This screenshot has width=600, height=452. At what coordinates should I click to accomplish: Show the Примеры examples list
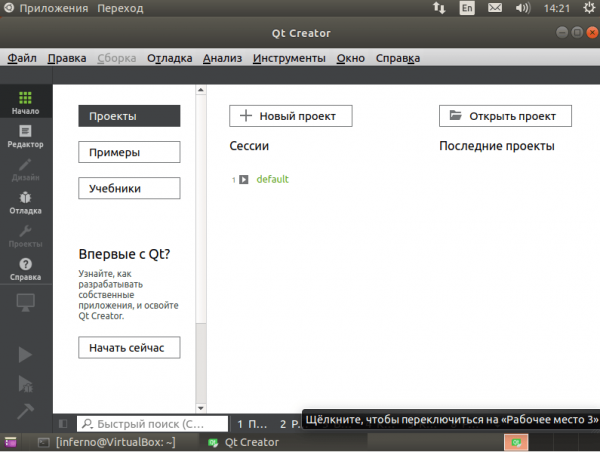(x=129, y=152)
